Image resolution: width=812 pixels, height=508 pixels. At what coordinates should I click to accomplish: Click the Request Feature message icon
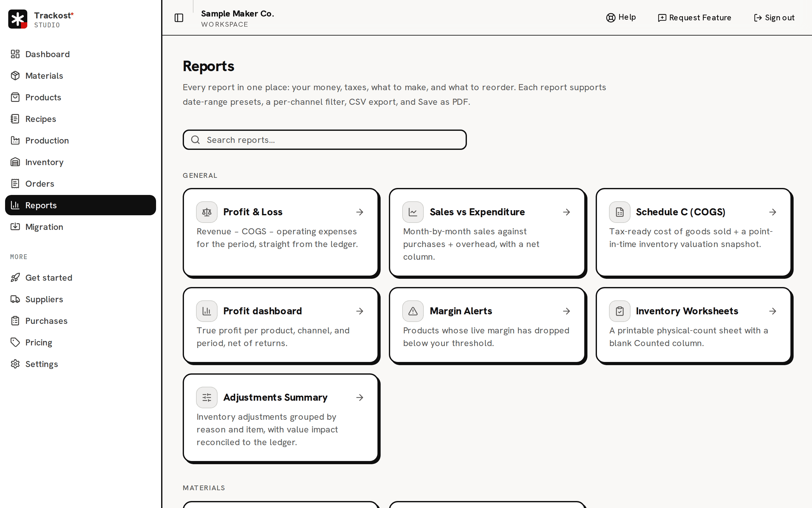(662, 18)
